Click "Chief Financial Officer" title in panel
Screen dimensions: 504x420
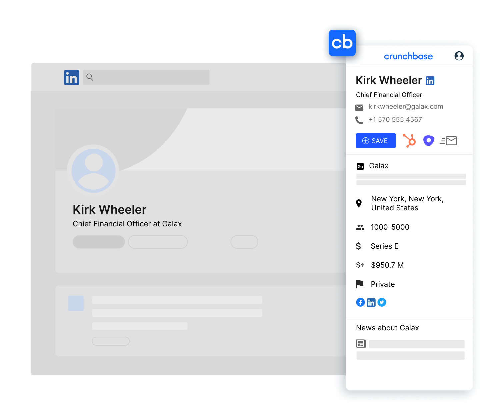(x=389, y=95)
